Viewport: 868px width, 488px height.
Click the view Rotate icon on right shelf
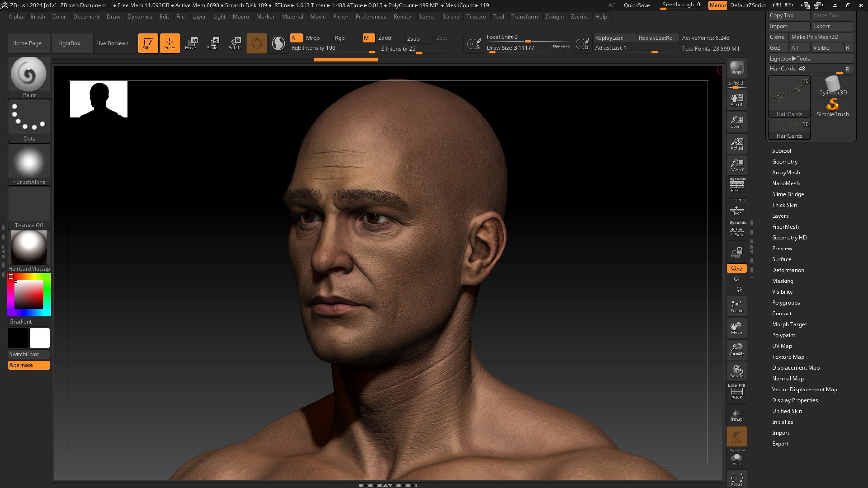(x=737, y=371)
